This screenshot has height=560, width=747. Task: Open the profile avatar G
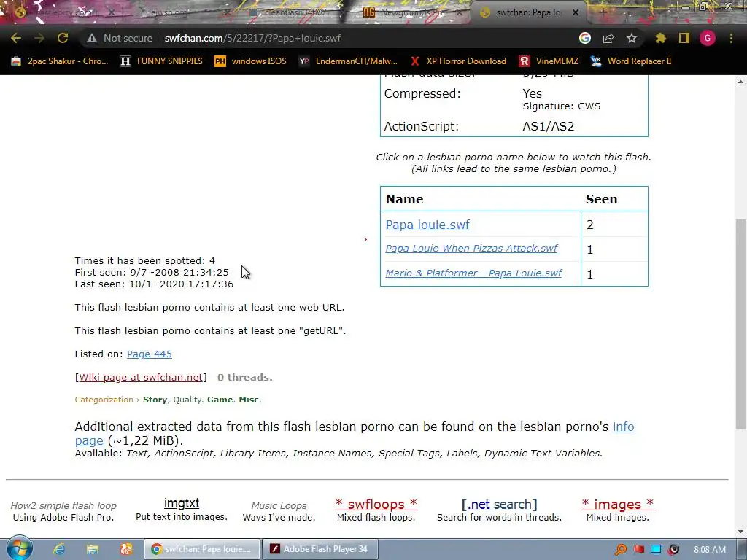(708, 38)
